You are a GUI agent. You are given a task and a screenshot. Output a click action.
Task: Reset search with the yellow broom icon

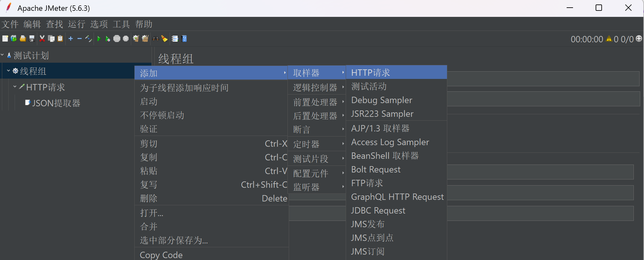click(x=165, y=39)
